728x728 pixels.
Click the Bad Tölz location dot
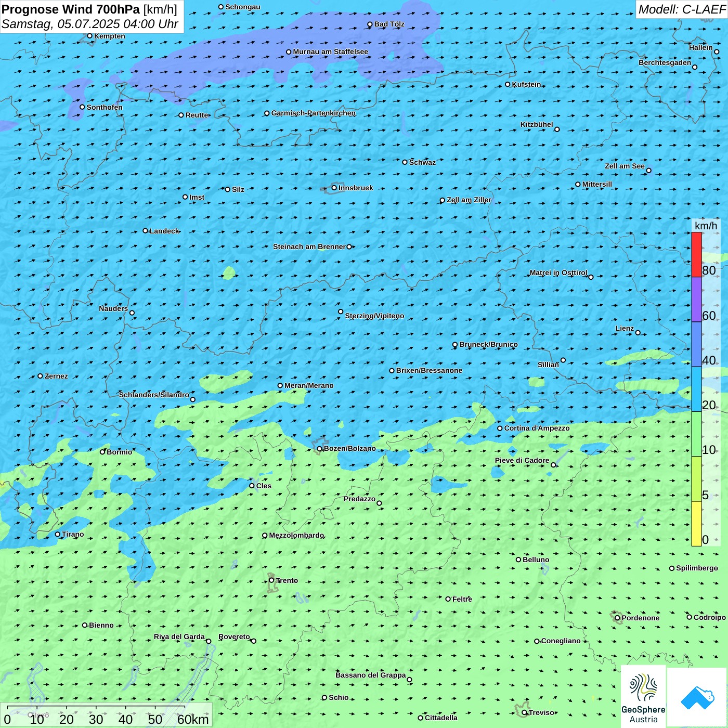click(x=370, y=24)
